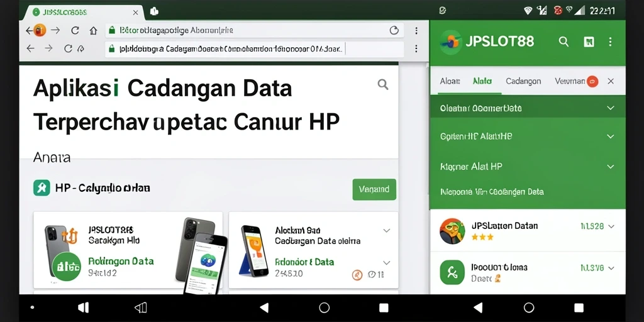
Task: Click the red icon in the status bar
Action: point(558,11)
